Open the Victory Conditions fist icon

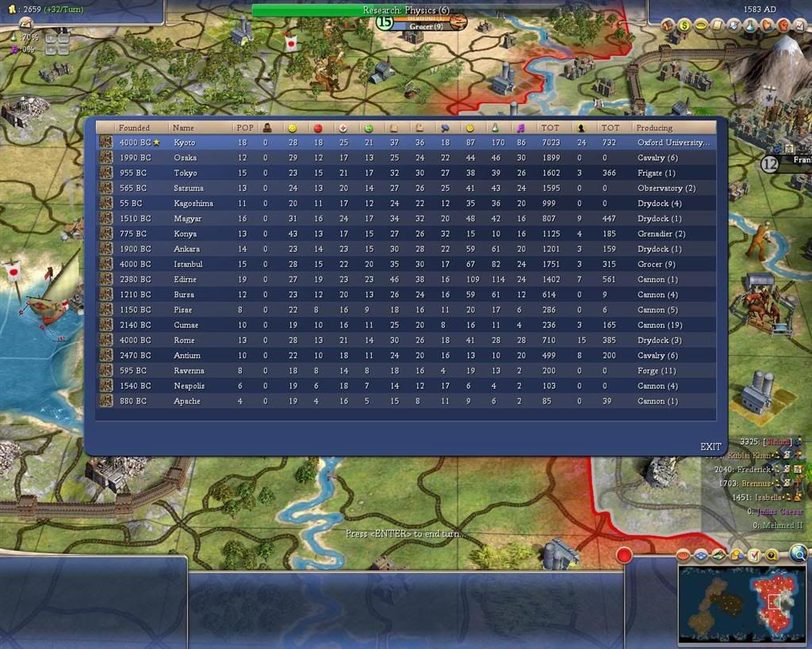(783, 25)
